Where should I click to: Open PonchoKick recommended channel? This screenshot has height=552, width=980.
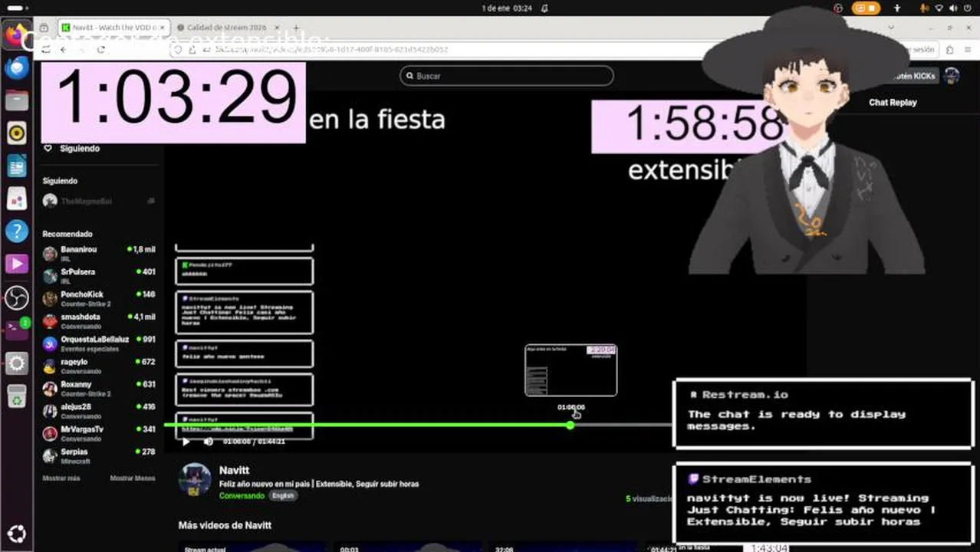pos(99,298)
